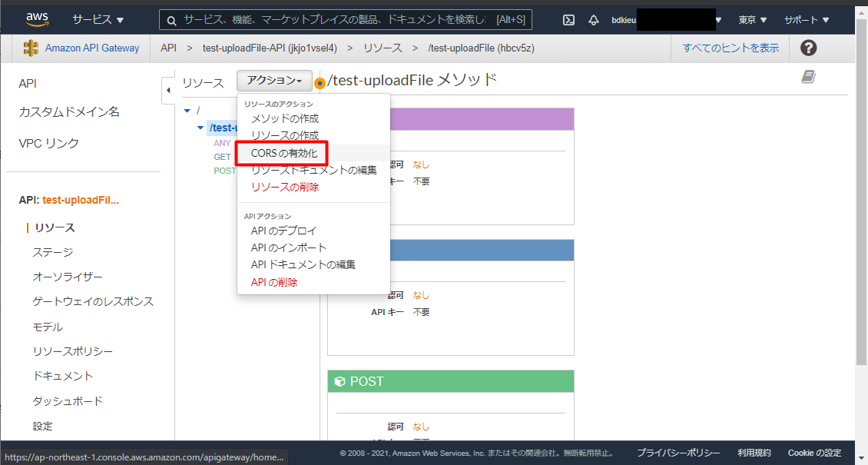
Task: Click test-uploadFile-API breadcrumb link
Action: pyautogui.click(x=270, y=48)
